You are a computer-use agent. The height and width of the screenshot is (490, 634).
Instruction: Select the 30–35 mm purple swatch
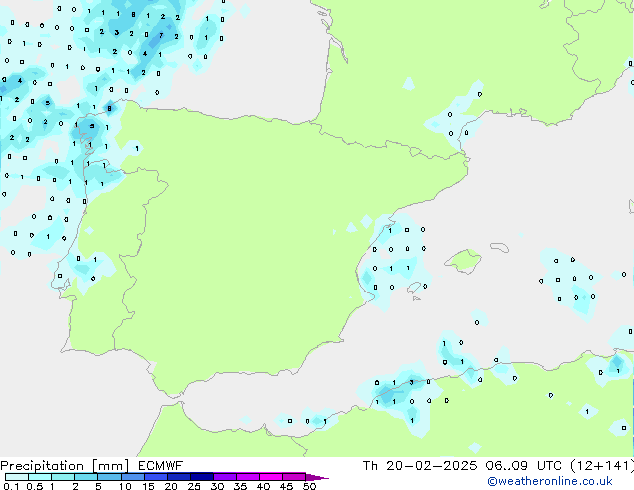(225, 477)
